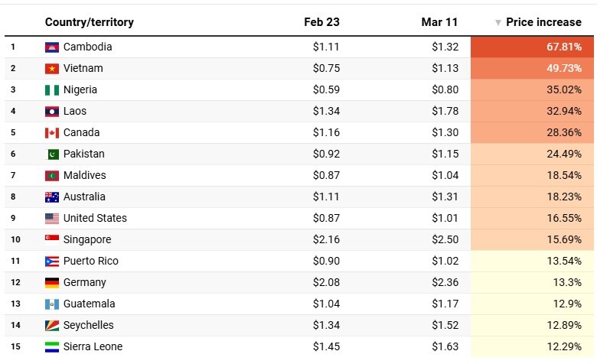The height and width of the screenshot is (364, 597).
Task: Click Laos's Mar 11 price $1.78
Action: (x=444, y=112)
